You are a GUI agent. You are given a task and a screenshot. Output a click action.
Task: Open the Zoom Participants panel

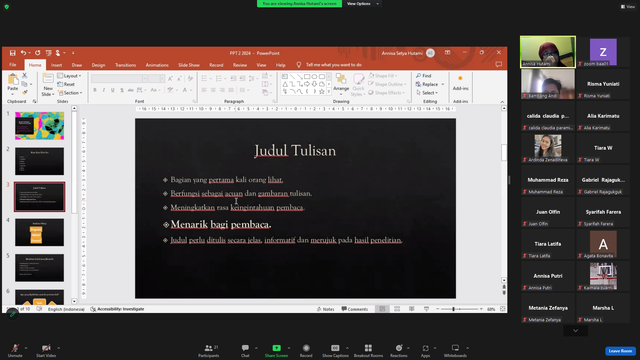click(209, 350)
